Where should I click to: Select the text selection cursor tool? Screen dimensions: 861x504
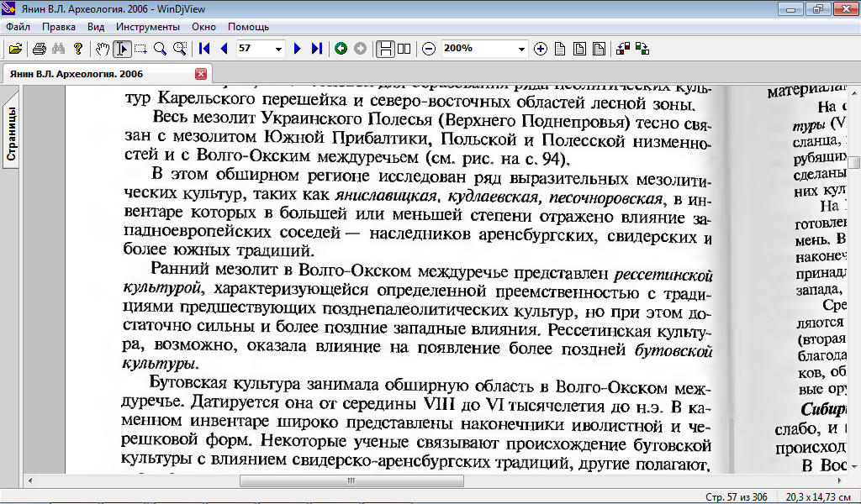(x=121, y=49)
